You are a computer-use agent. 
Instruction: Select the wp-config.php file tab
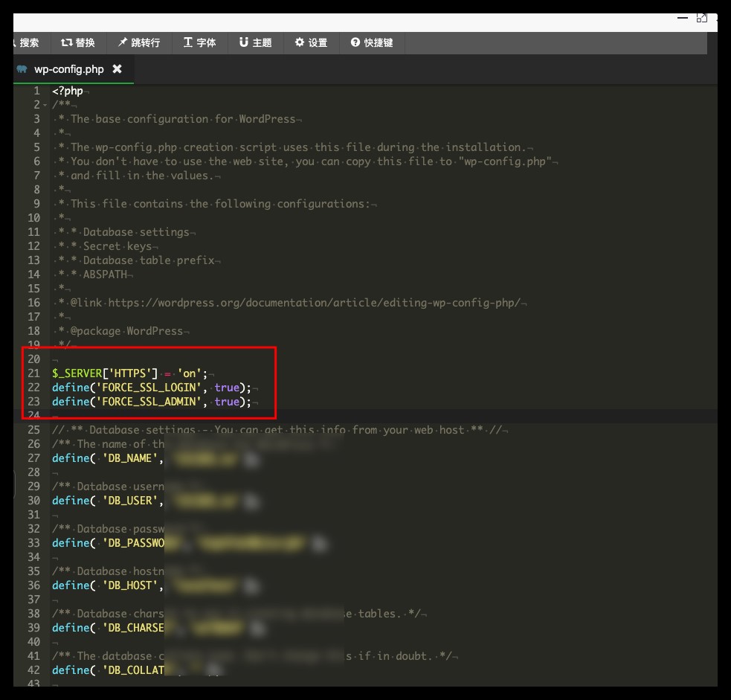point(68,69)
